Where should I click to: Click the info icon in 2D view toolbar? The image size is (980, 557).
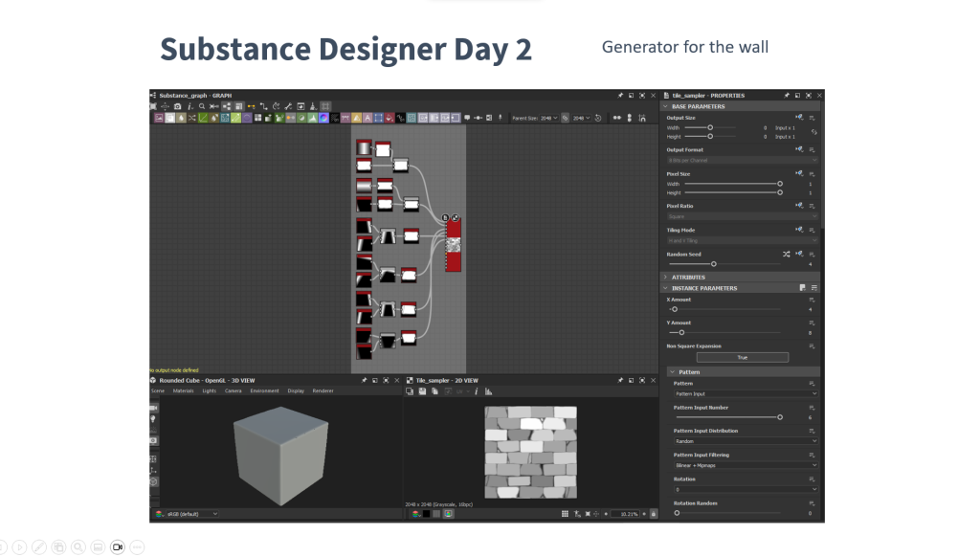477,391
